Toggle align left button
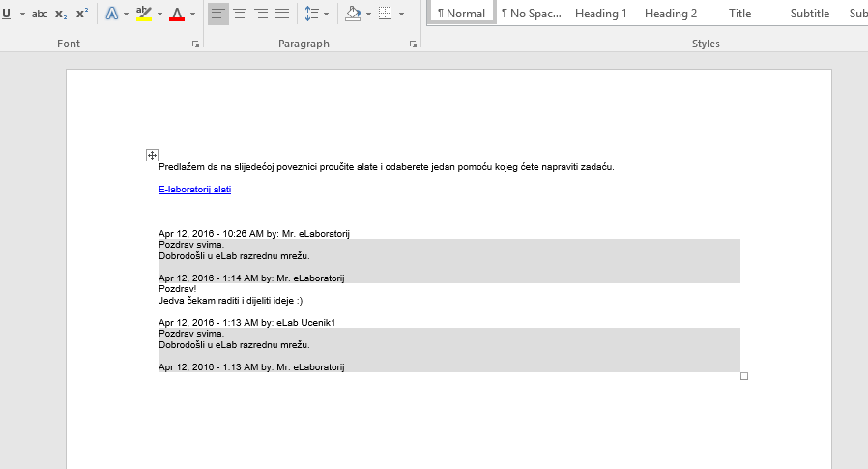This screenshot has width=868, height=469. 218,14
